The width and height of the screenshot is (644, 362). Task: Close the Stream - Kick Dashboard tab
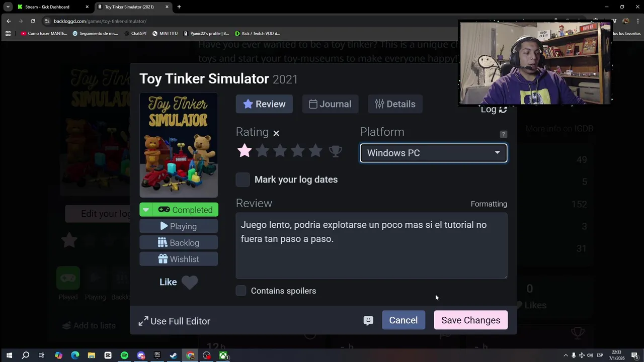pyautogui.click(x=87, y=7)
